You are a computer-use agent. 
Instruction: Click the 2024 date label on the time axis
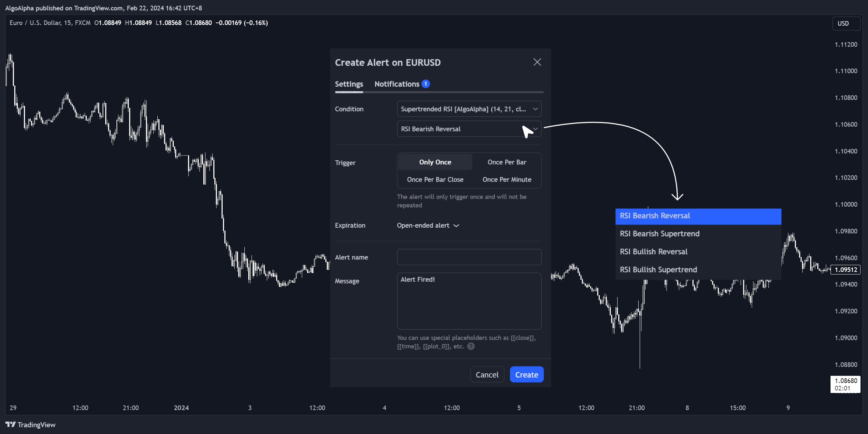pos(181,408)
